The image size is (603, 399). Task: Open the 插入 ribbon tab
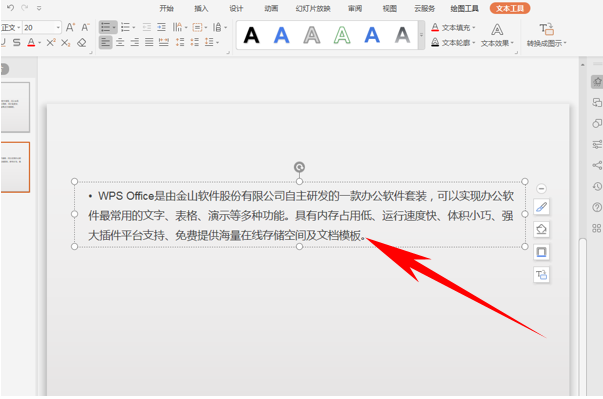tap(201, 8)
